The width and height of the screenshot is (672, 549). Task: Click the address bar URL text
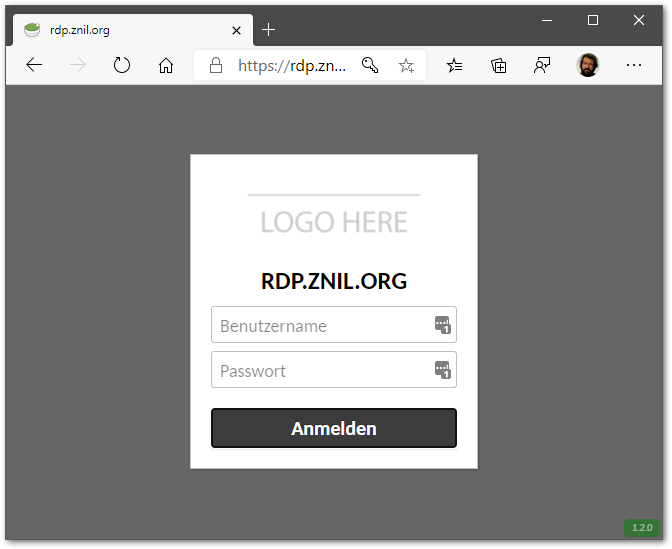(292, 66)
